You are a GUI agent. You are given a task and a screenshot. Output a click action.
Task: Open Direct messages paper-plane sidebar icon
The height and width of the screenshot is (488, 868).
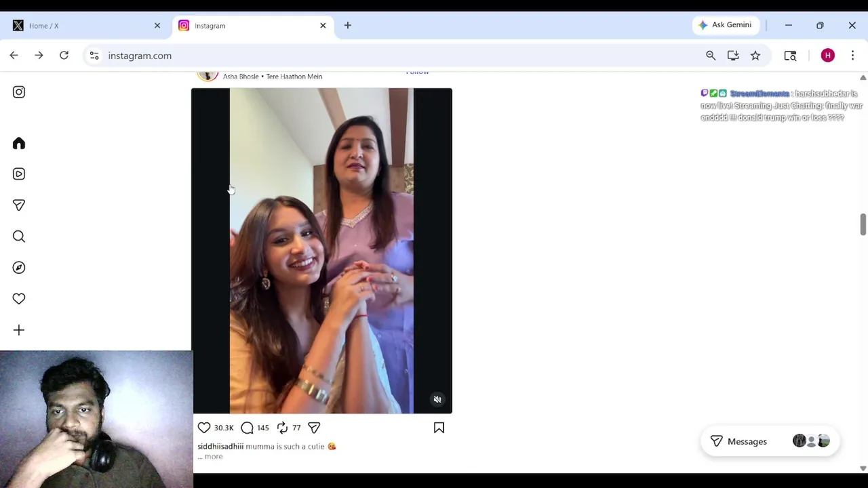(19, 205)
